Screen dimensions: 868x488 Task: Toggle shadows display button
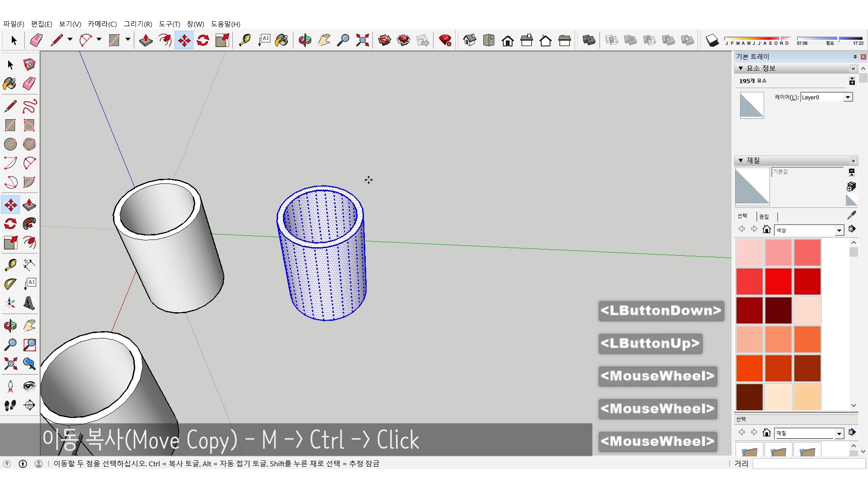click(712, 40)
